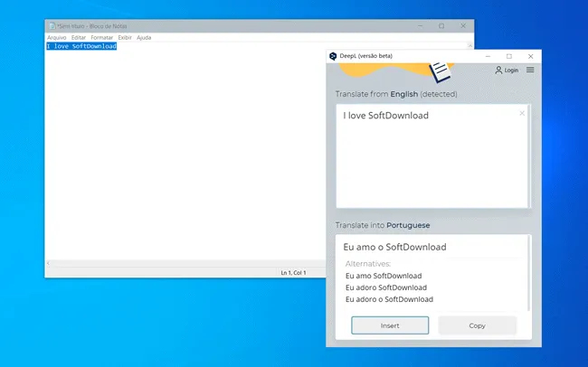This screenshot has width=588, height=367.
Task: Select alternative 'Eu adoro o SoftDownload'
Action: (389, 299)
